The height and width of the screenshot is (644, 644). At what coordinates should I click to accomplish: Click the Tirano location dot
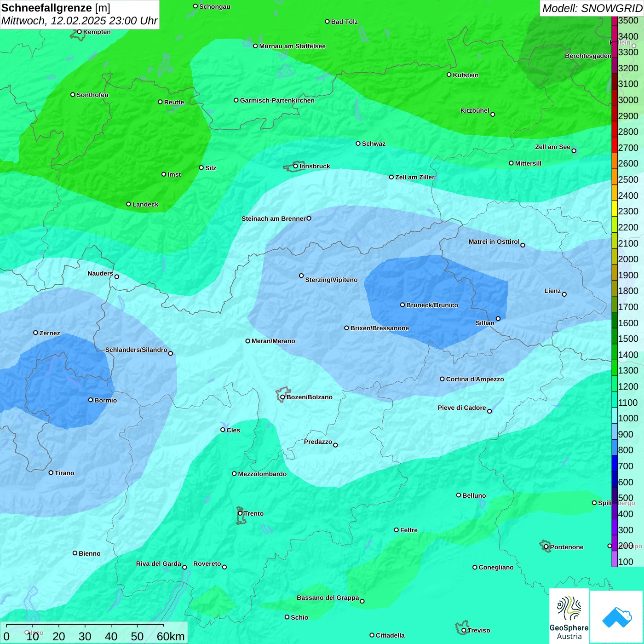51,472
